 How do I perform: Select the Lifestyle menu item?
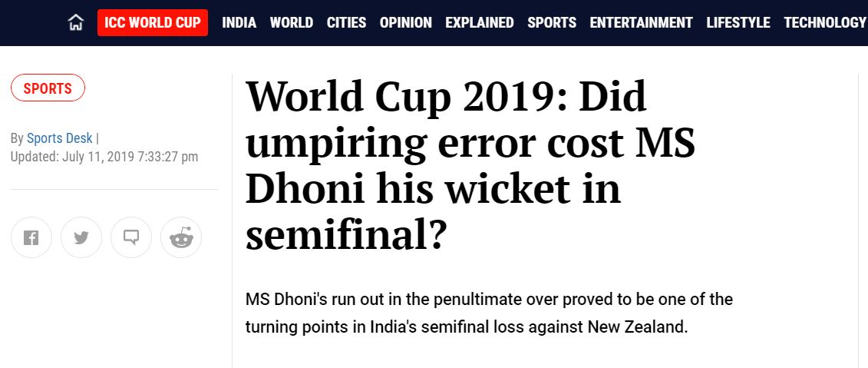pos(738,23)
